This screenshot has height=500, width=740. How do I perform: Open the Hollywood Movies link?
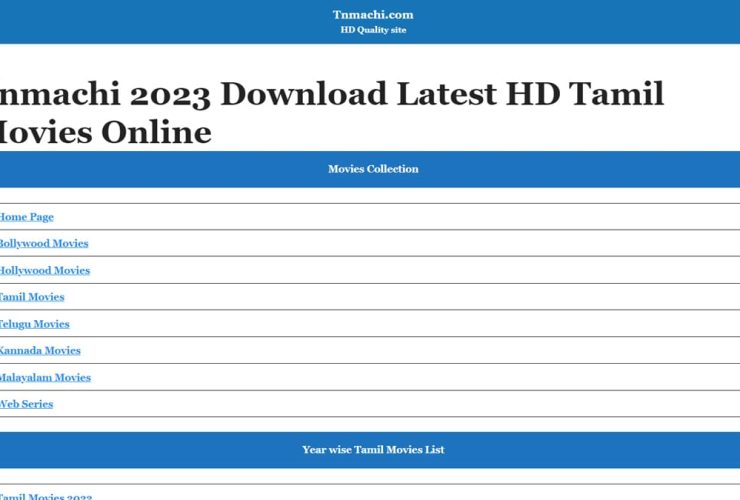(45, 271)
